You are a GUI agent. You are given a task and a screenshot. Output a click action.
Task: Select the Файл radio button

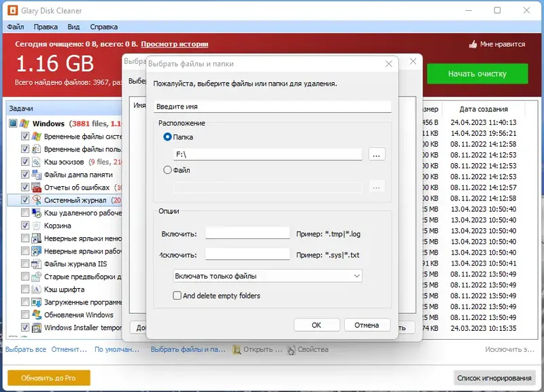(167, 170)
